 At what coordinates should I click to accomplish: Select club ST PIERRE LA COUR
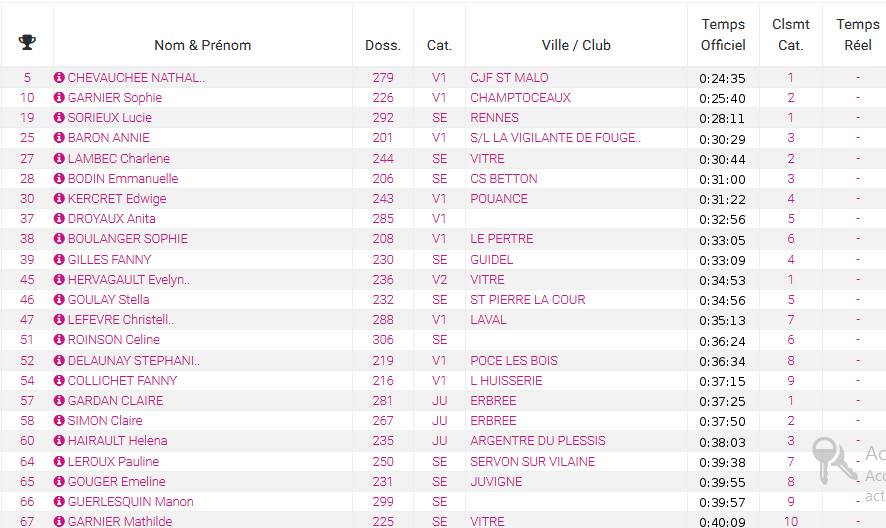coord(528,300)
